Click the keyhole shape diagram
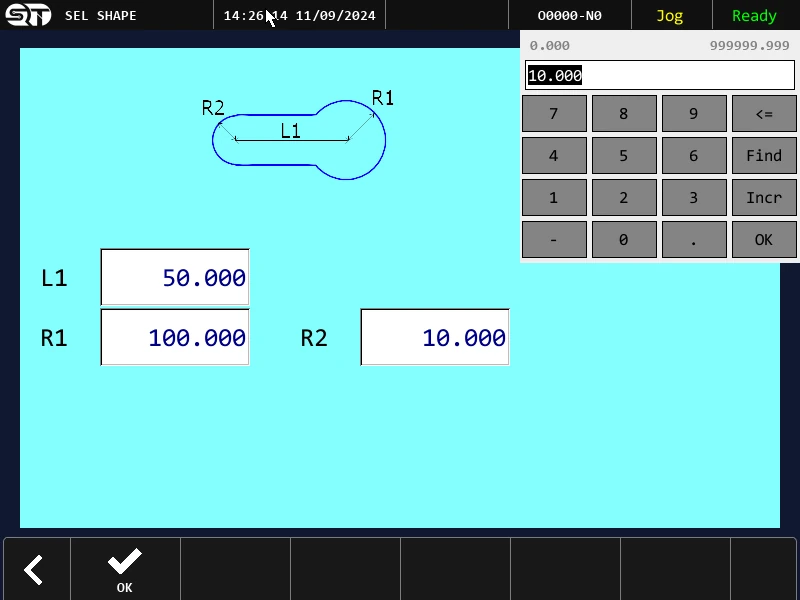Image resolution: width=800 pixels, height=600 pixels. [299, 140]
